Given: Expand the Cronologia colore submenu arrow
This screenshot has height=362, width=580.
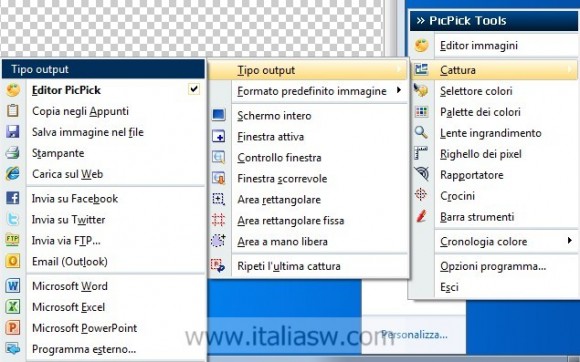Looking at the screenshot, I should pos(569,241).
